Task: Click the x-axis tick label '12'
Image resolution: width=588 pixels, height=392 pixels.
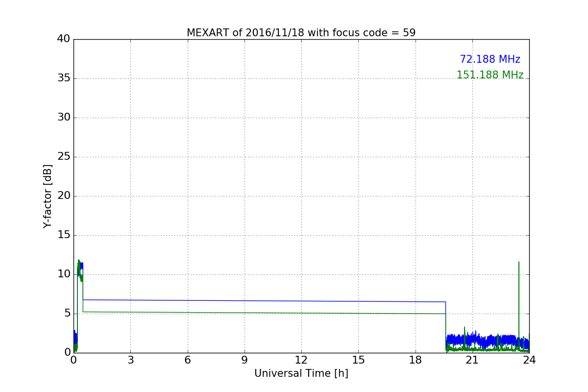Action: pos(301,360)
